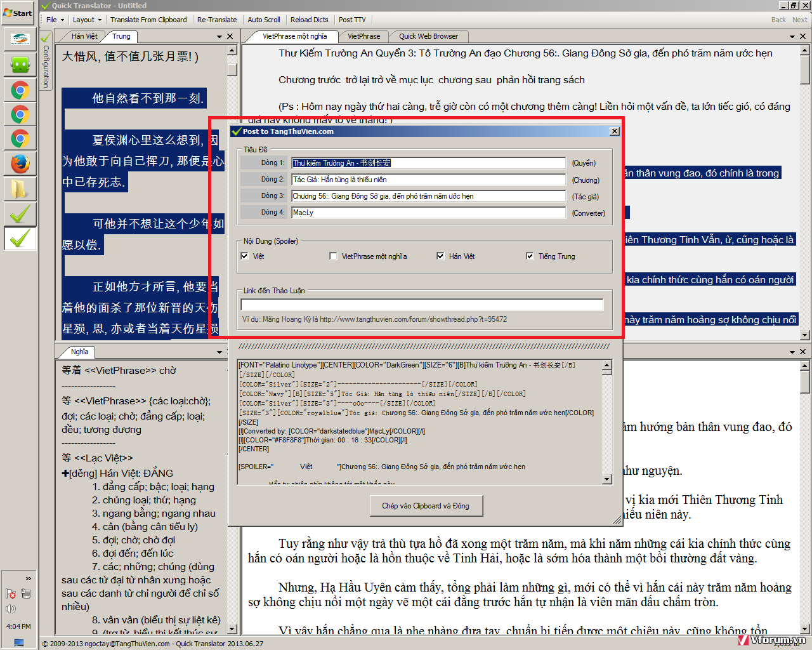The image size is (812, 650).
Task: Click the green Android robot taskbar icon
Action: pyautogui.click(x=20, y=65)
